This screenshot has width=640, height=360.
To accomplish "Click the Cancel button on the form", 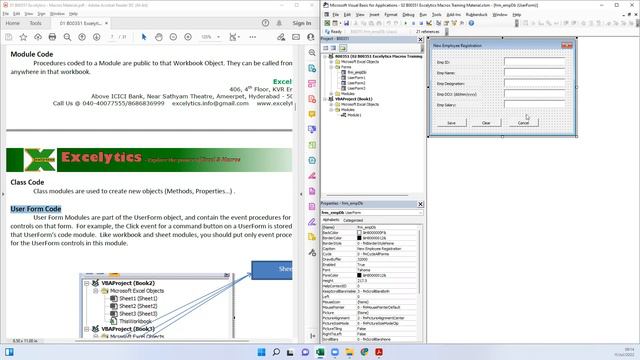I will 523,122.
